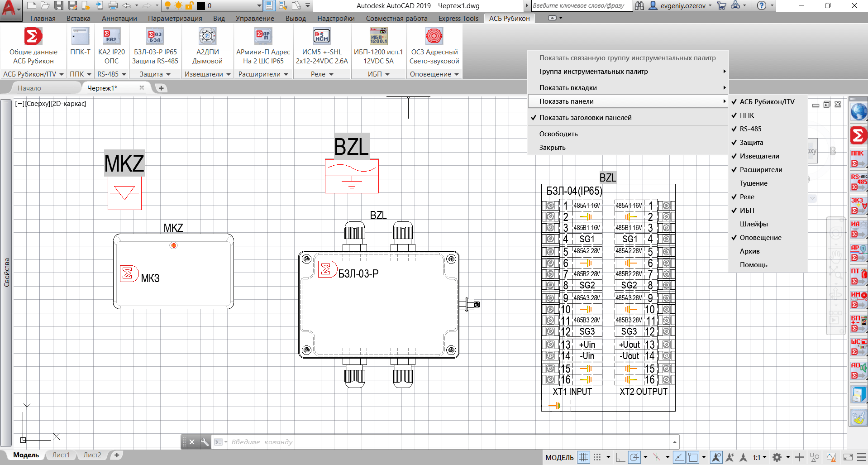Enable Тушение panel in submenu

(767, 183)
